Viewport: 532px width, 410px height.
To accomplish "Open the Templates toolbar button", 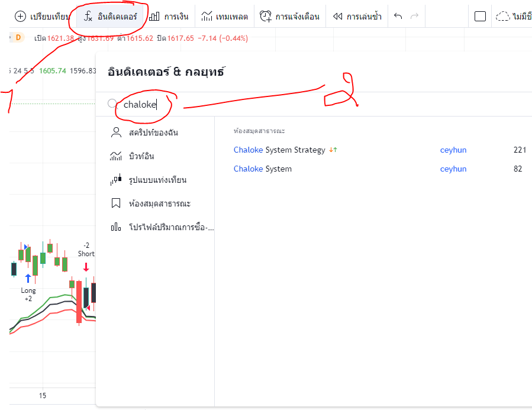I will (224, 17).
